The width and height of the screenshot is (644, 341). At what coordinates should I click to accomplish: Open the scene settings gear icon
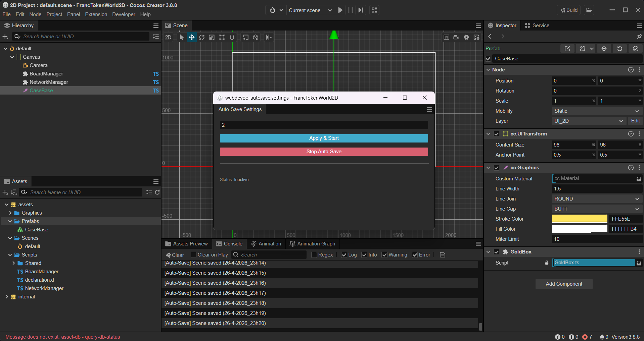466,37
